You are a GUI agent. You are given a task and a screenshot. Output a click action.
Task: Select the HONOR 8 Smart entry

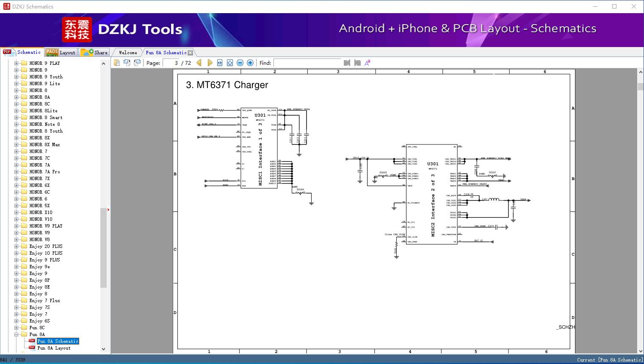46,117
